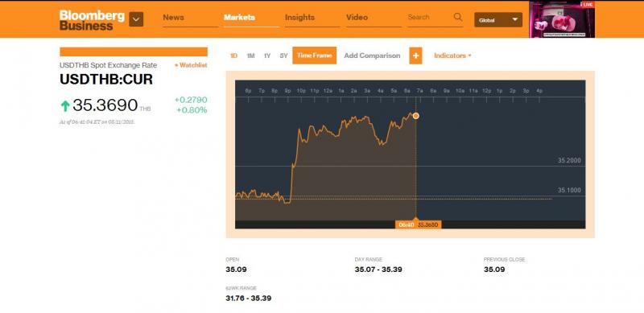Click the Add Comparison field

pyautogui.click(x=372, y=56)
